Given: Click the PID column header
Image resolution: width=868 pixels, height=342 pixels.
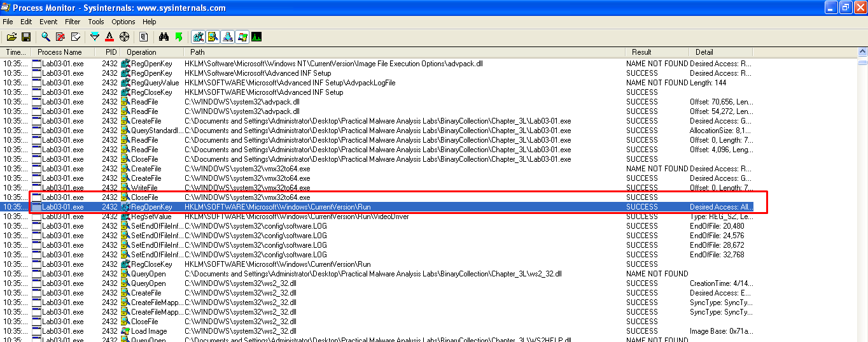Looking at the screenshot, I should (x=107, y=52).
